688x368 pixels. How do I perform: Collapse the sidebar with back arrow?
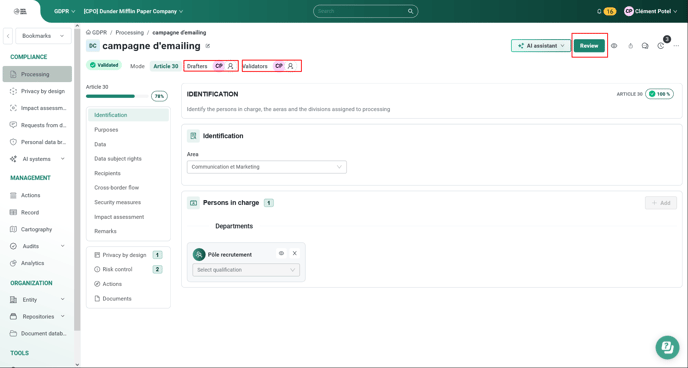(8, 36)
